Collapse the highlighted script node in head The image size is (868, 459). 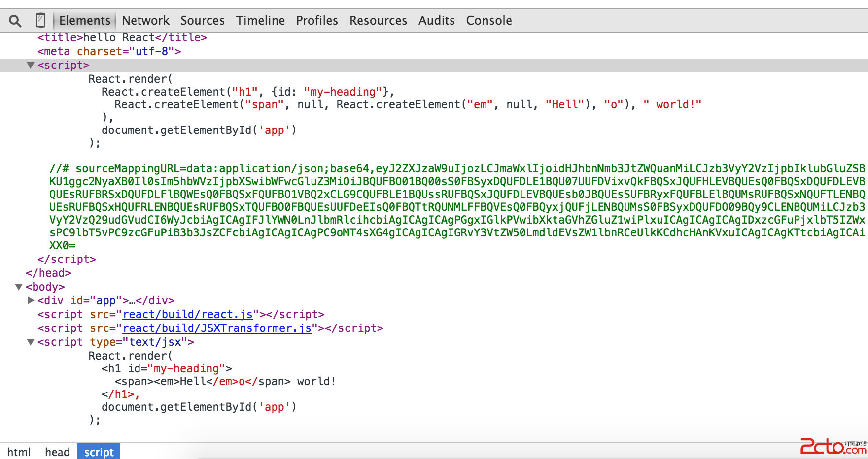[31, 66]
